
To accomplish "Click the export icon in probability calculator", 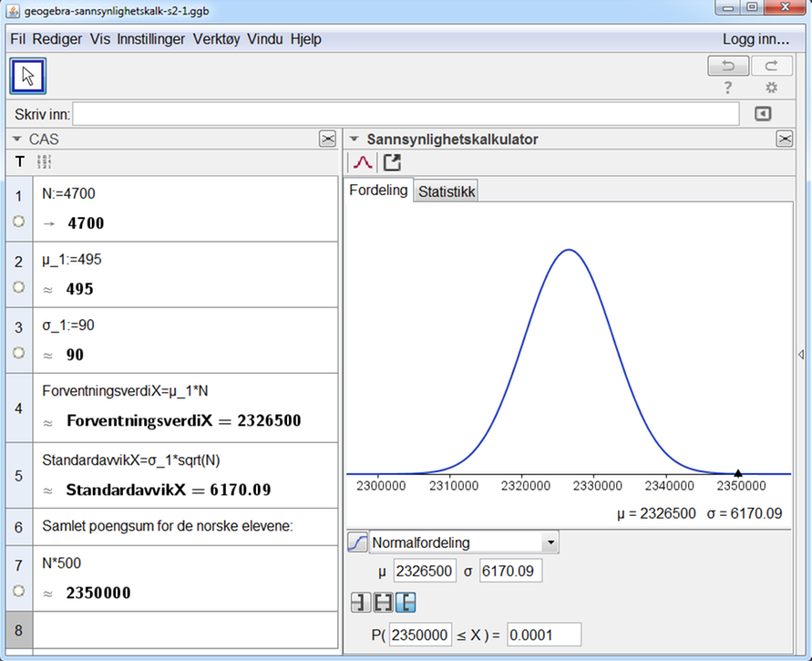I will pyautogui.click(x=392, y=162).
